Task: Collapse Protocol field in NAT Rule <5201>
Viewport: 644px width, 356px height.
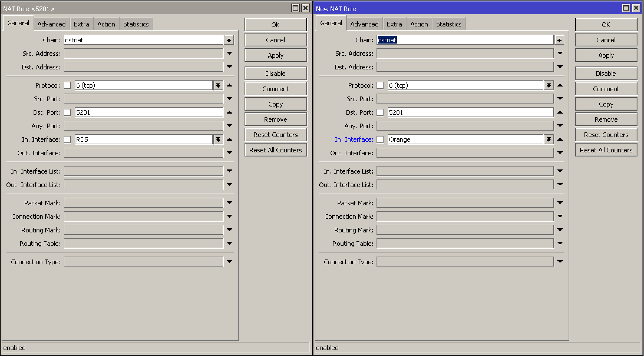Action: click(229, 85)
